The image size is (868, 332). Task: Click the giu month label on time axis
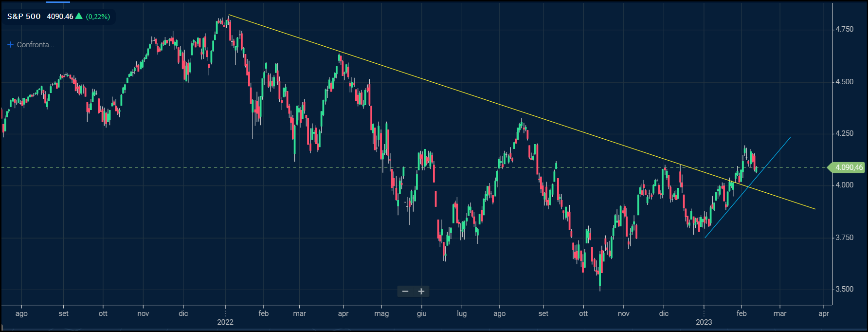(422, 314)
